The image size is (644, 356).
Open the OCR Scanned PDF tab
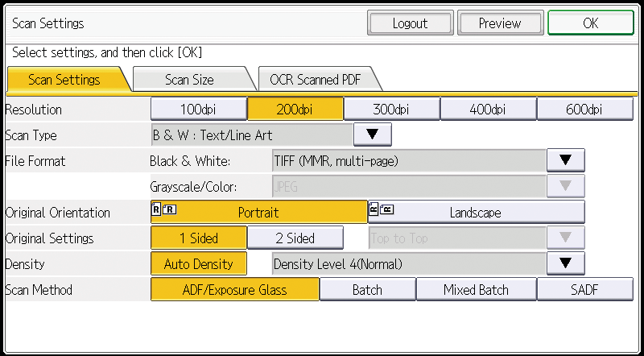point(315,80)
